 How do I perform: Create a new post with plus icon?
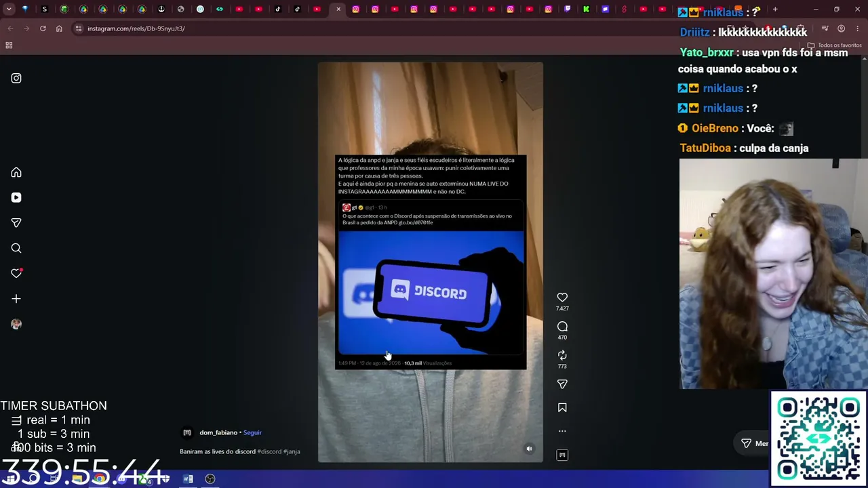click(x=16, y=299)
